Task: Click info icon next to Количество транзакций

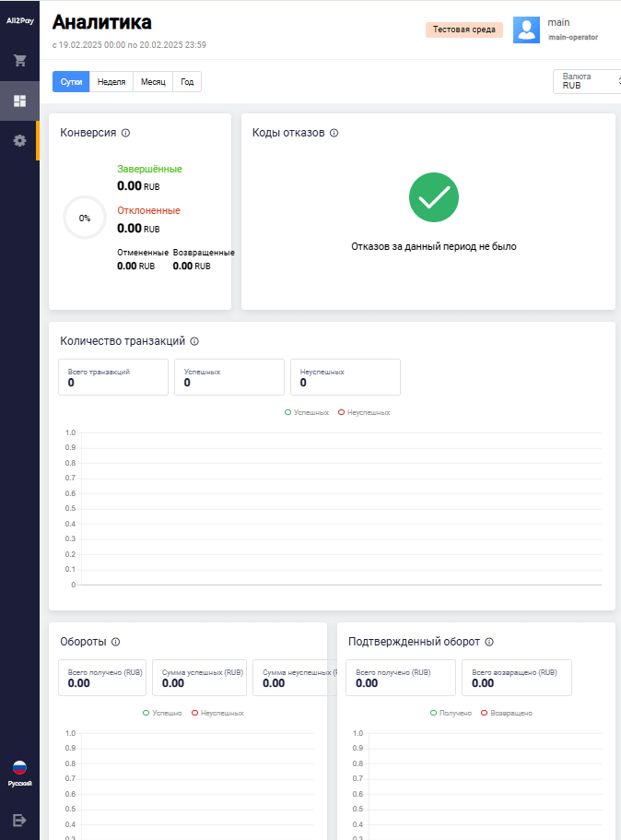Action: [194, 341]
